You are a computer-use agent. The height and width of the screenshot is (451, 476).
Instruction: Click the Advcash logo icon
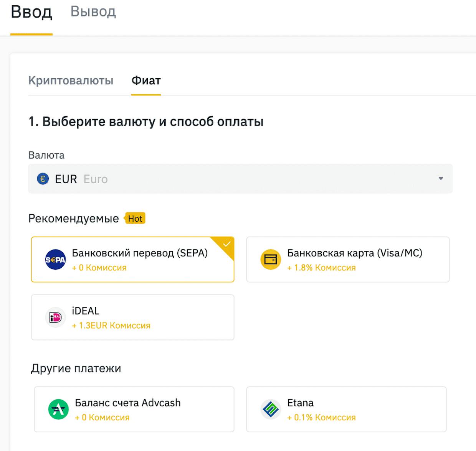click(x=58, y=409)
